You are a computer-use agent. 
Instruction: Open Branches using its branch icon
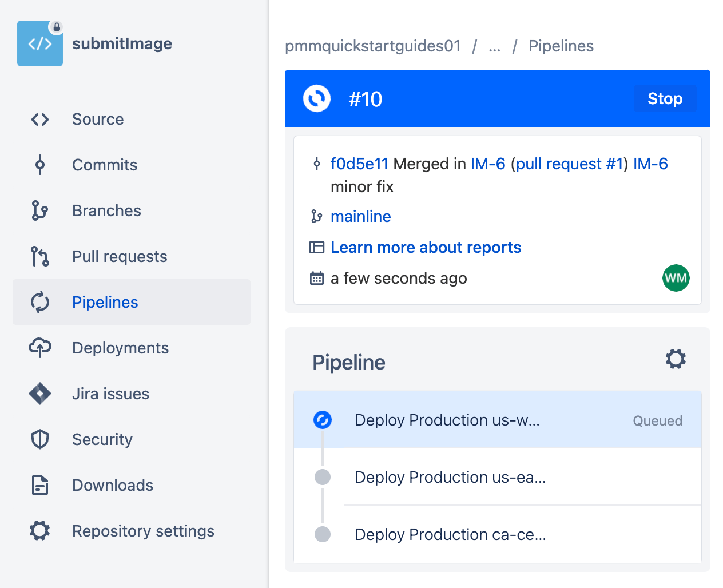(39, 210)
